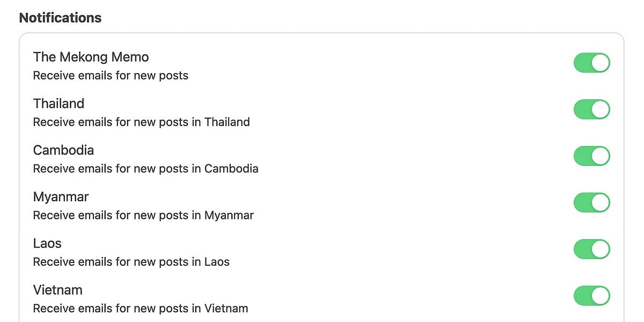Toggle email notifications for The Mekong Memo
The image size is (644, 322).
tap(591, 63)
